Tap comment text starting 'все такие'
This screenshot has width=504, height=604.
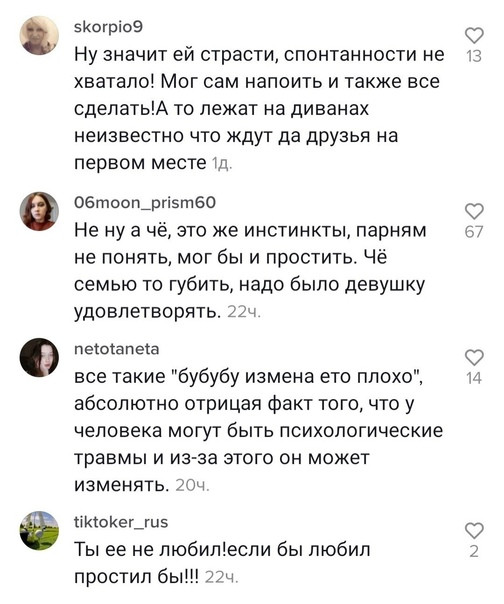tap(259, 431)
